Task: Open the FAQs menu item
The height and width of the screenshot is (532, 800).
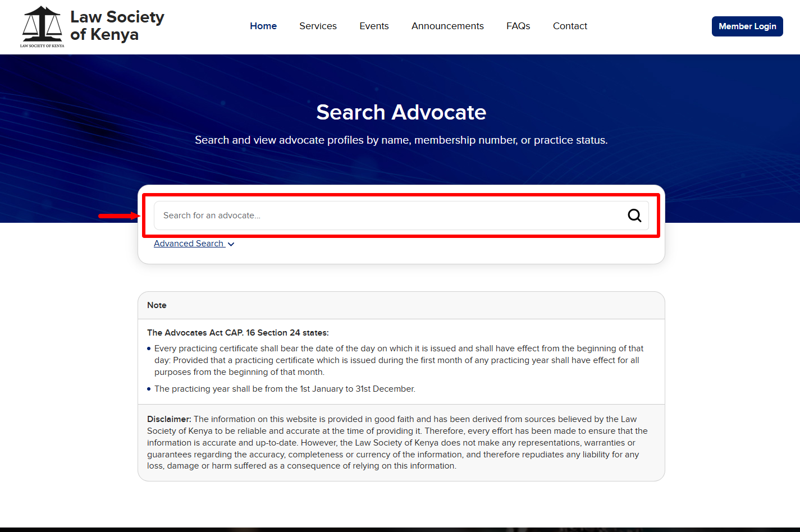Action: [x=518, y=26]
